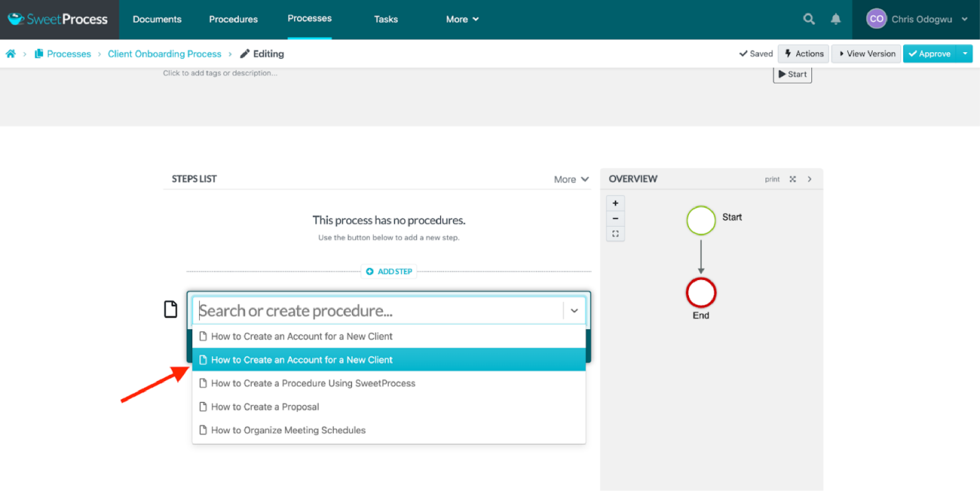Select the Processes tab in navigation
This screenshot has width=980, height=491.
pyautogui.click(x=309, y=18)
